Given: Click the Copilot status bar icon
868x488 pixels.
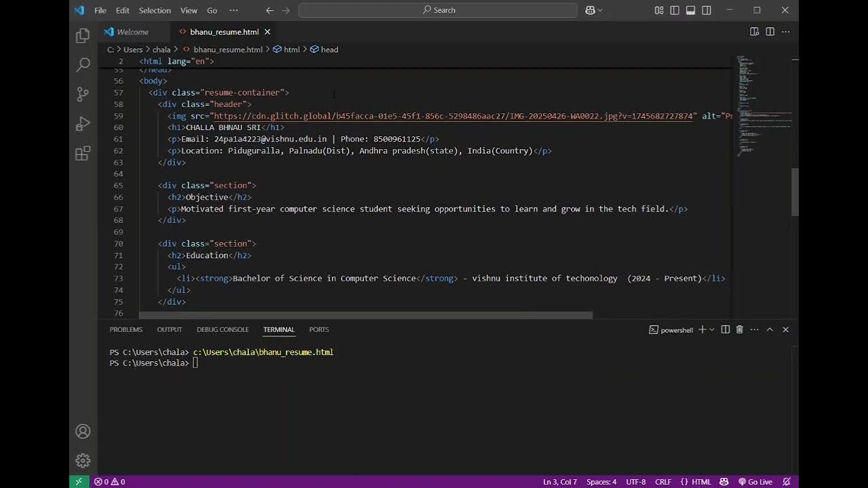Looking at the screenshot, I should pyautogui.click(x=724, y=482).
